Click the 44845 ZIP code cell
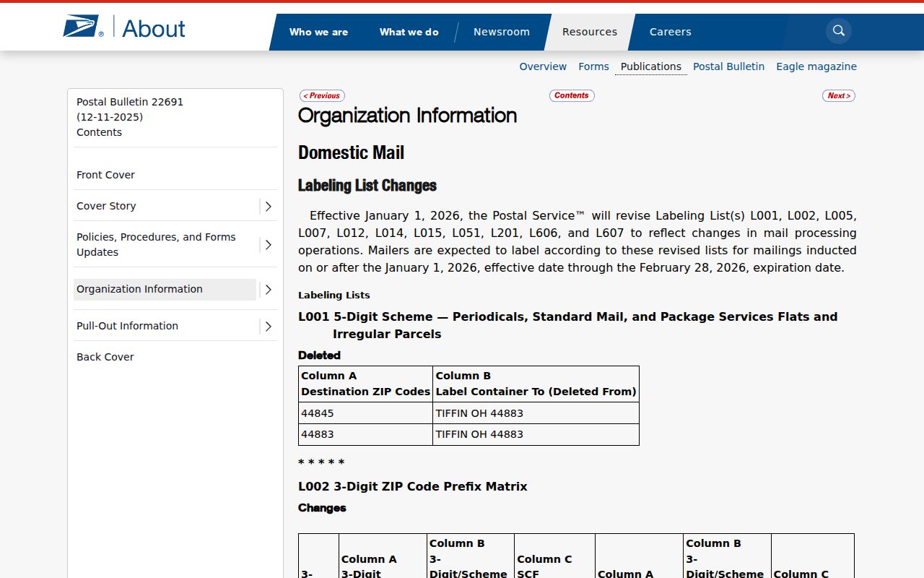 pos(366,413)
